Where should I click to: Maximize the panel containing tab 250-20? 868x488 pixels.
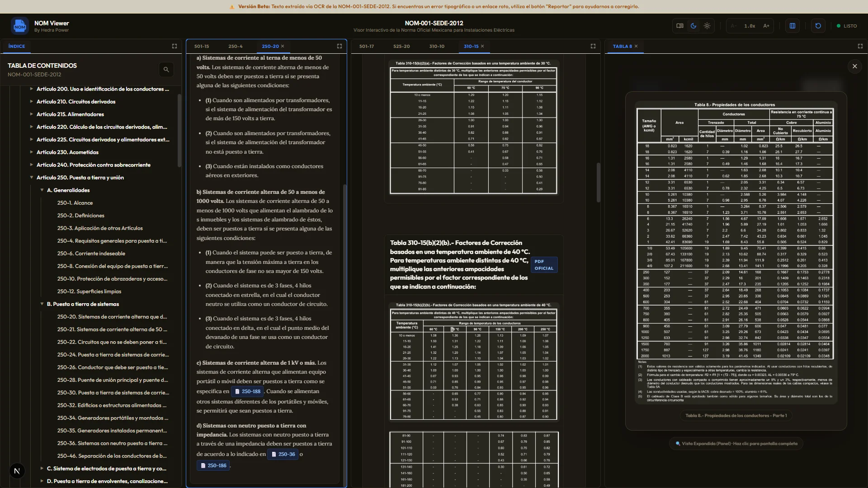point(340,46)
